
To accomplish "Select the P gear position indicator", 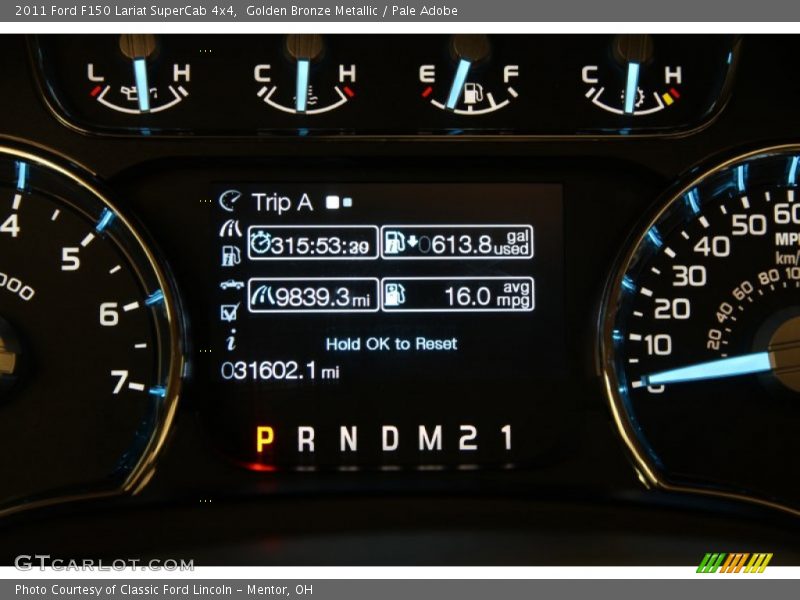I will click(x=264, y=437).
